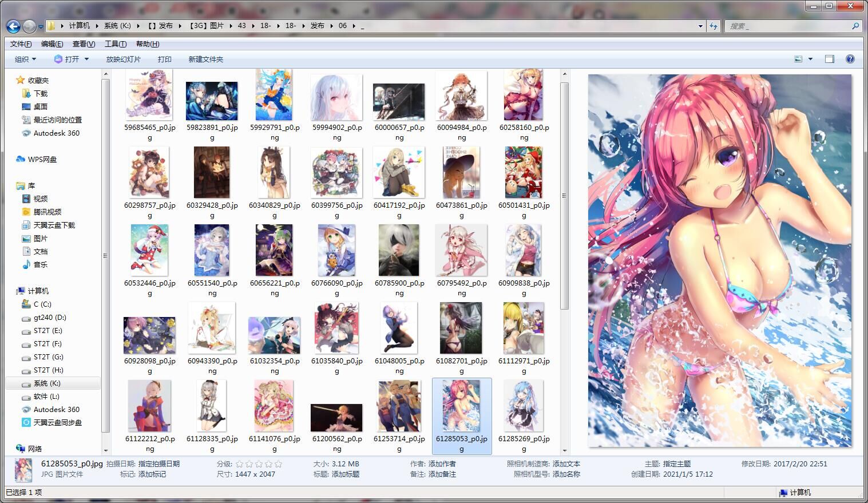This screenshot has width=868, height=503.
Task: Open the 下载 favorites folder
Action: [40, 93]
